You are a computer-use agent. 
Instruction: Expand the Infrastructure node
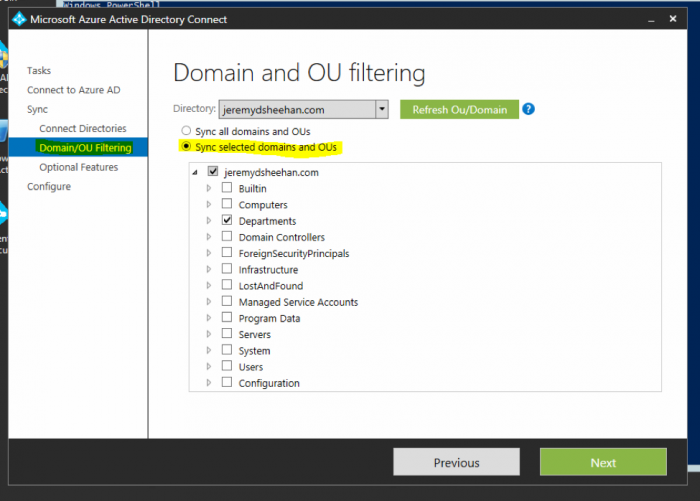[x=208, y=269]
